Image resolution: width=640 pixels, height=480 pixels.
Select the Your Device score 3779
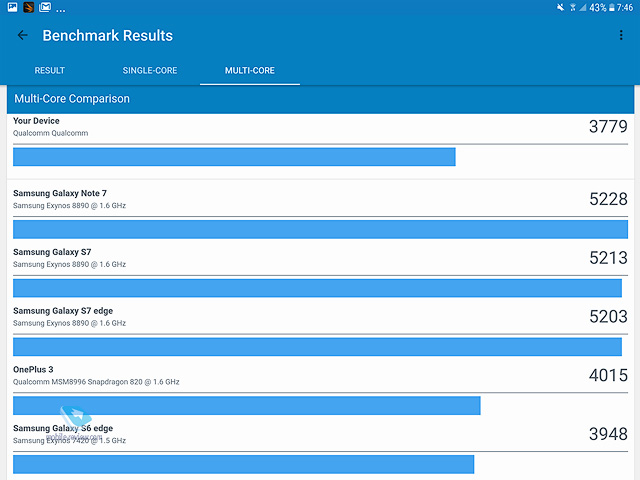click(608, 127)
